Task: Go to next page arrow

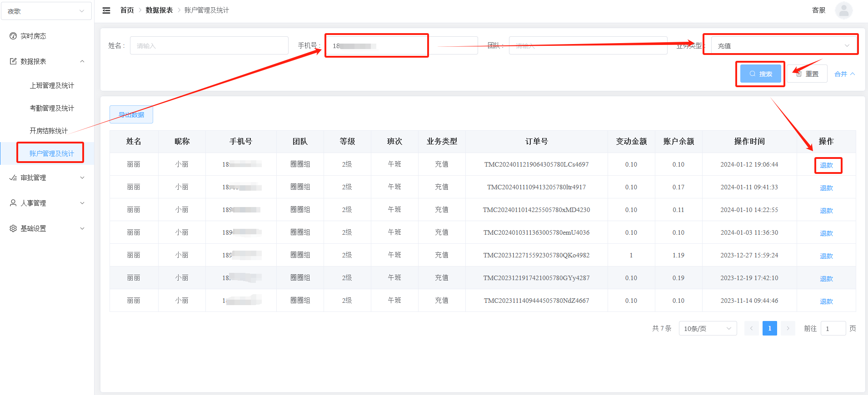Action: click(788, 328)
